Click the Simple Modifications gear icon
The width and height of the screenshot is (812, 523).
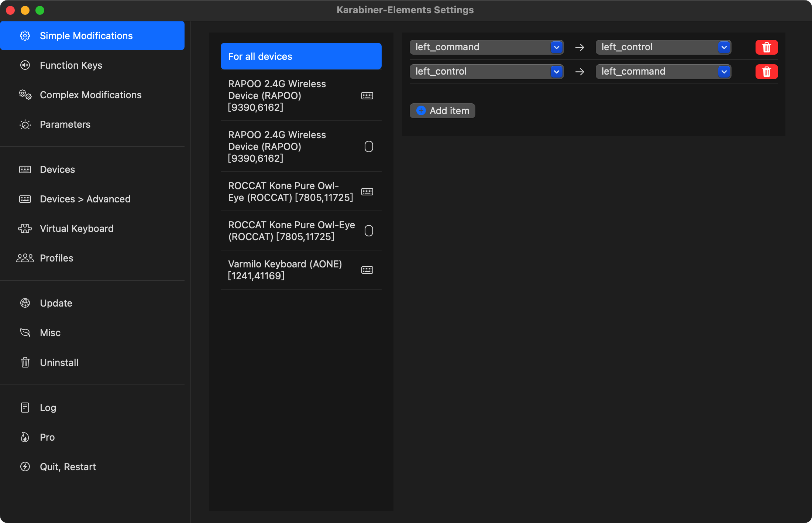coord(25,36)
